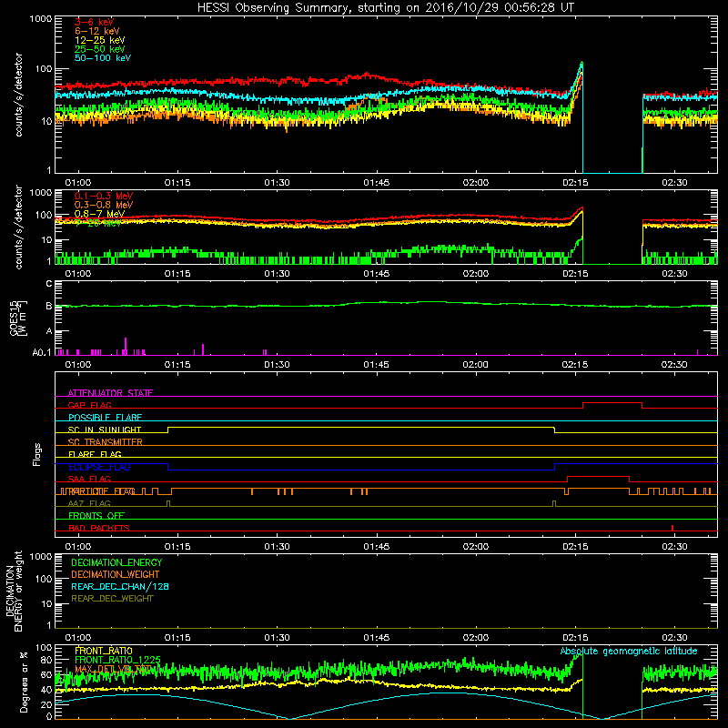Click the GOES15 axis label
The width and height of the screenshot is (728, 728).
pyautogui.click(x=17, y=318)
